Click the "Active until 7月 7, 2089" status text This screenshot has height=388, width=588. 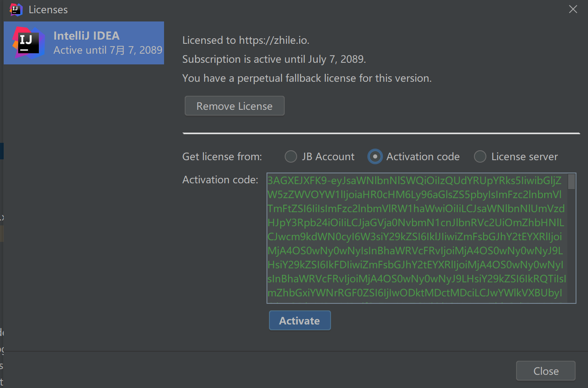(x=108, y=50)
